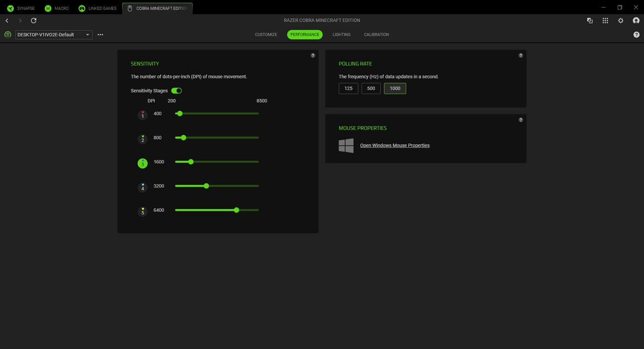The height and width of the screenshot is (349, 644).
Task: Click the stage 2 DPI slider handle
Action: [184, 138]
